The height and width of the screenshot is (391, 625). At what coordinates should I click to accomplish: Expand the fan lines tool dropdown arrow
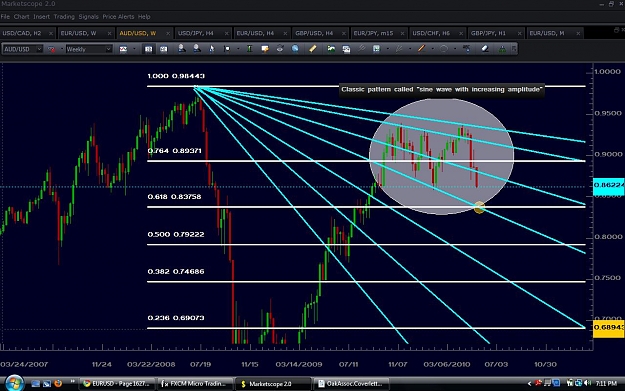tap(410, 49)
